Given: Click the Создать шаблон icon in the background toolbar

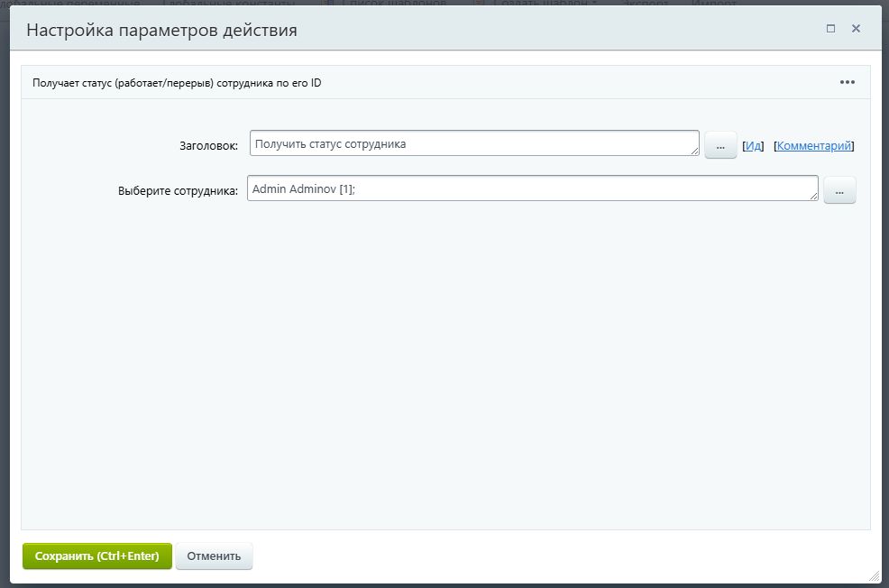Looking at the screenshot, I should pos(481,3).
